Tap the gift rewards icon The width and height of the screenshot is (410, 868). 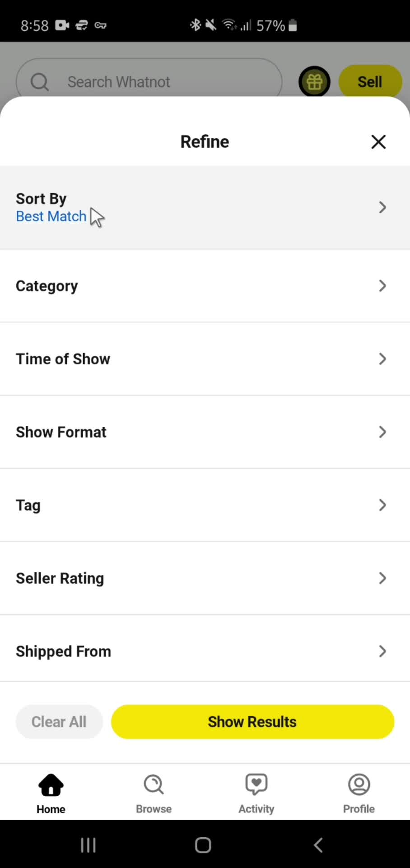(314, 82)
